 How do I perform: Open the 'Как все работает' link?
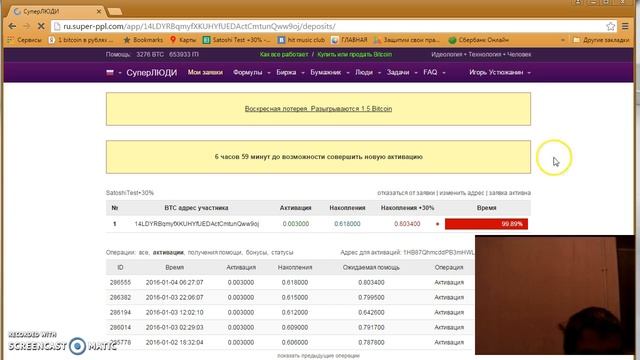pos(284,54)
